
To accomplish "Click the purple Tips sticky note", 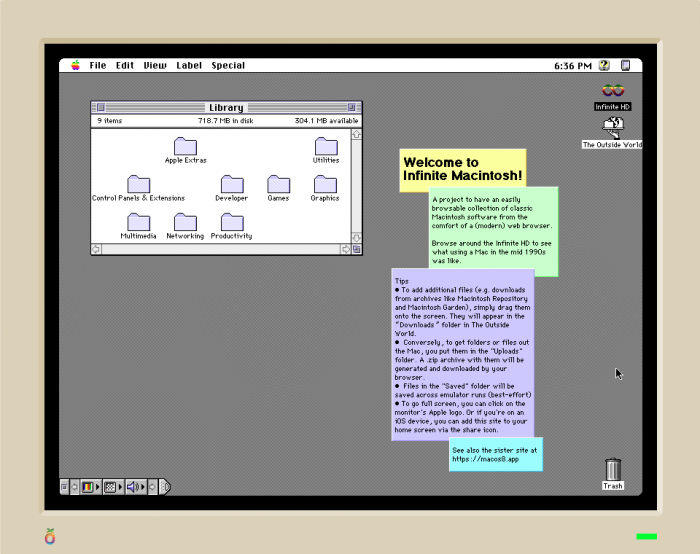I will 462,355.
